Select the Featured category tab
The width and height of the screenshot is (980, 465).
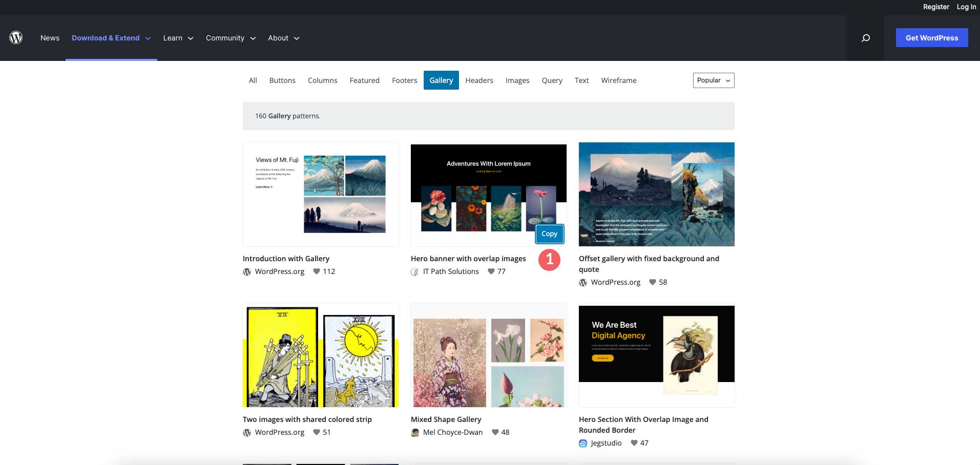click(x=365, y=80)
